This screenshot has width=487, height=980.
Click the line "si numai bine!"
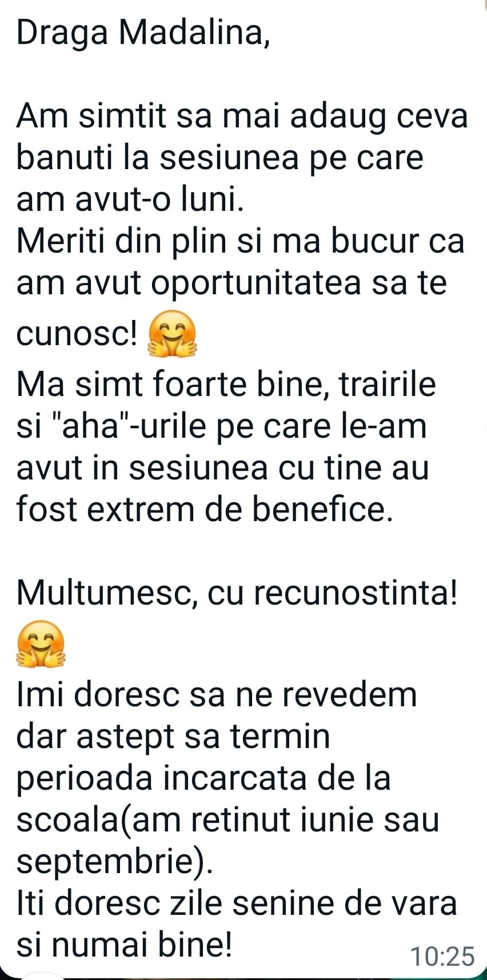tap(125, 946)
